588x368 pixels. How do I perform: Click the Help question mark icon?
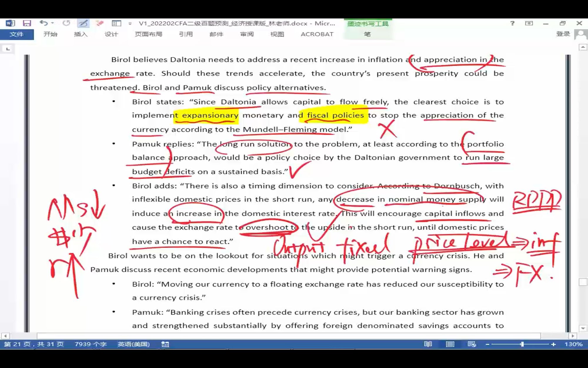point(512,23)
